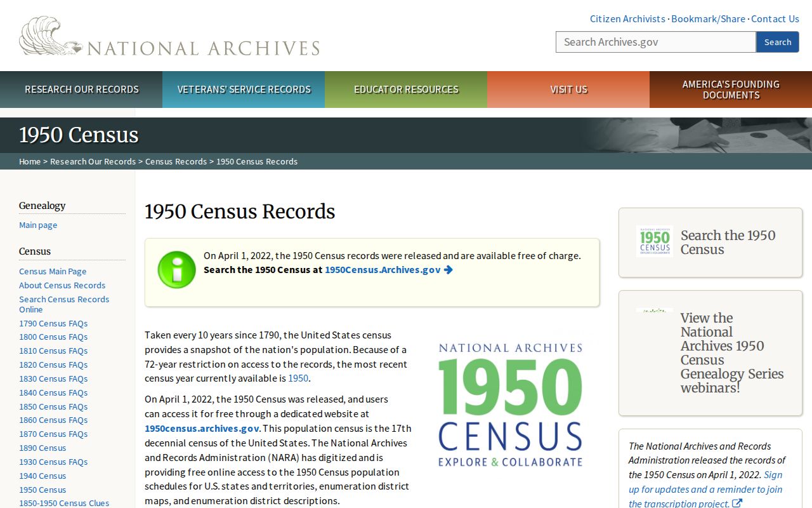This screenshot has width=812, height=508.
Task: Open Search Census Records Online link
Action: tap(64, 304)
